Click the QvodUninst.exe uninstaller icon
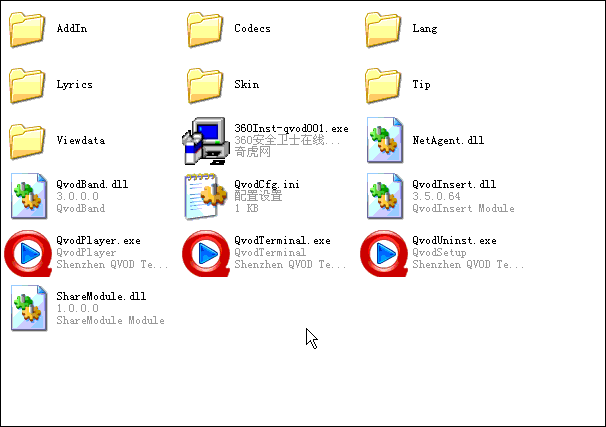 (384, 253)
